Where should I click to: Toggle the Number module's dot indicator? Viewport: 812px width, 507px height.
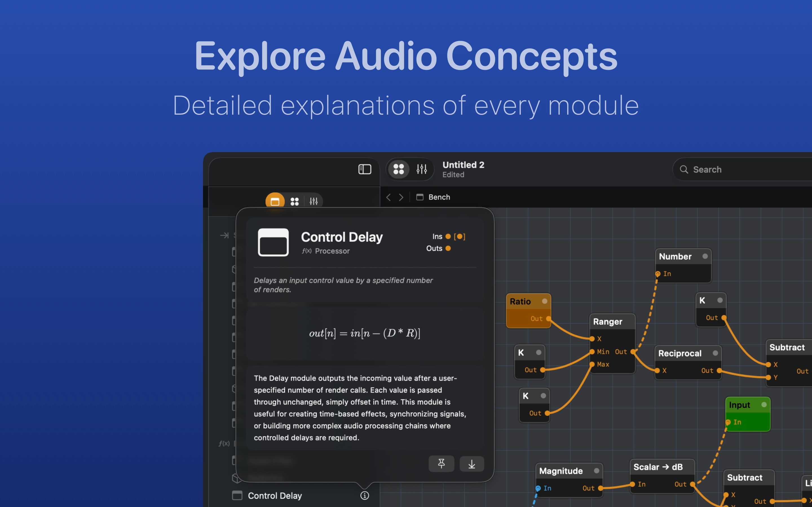[x=705, y=256]
